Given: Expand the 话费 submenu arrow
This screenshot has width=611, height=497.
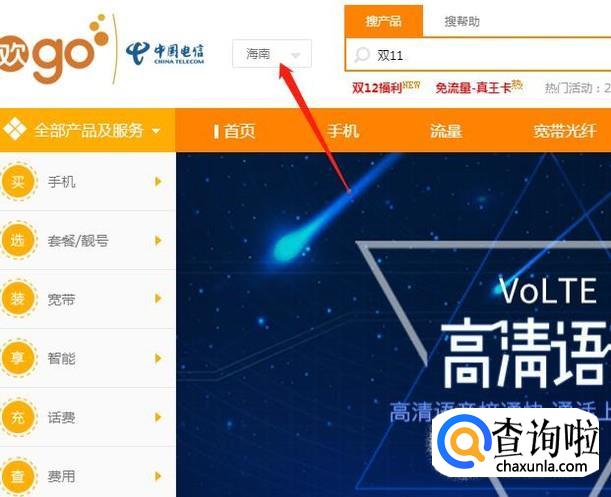Looking at the screenshot, I should coord(158,417).
